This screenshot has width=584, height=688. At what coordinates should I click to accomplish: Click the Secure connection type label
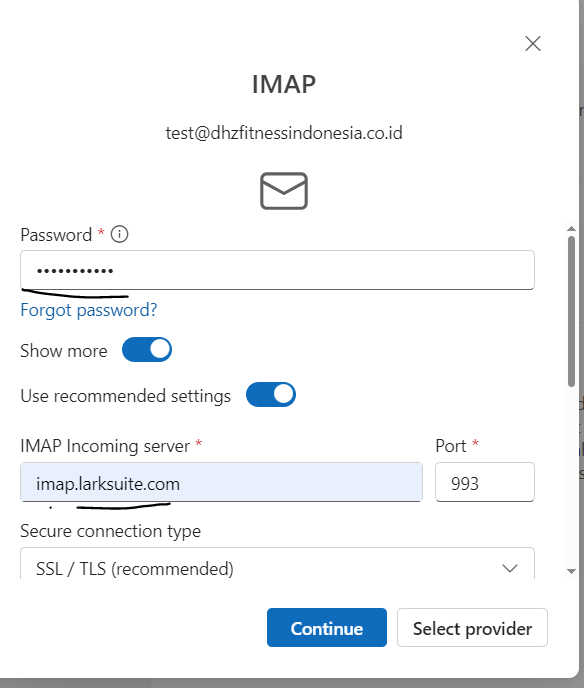click(111, 531)
